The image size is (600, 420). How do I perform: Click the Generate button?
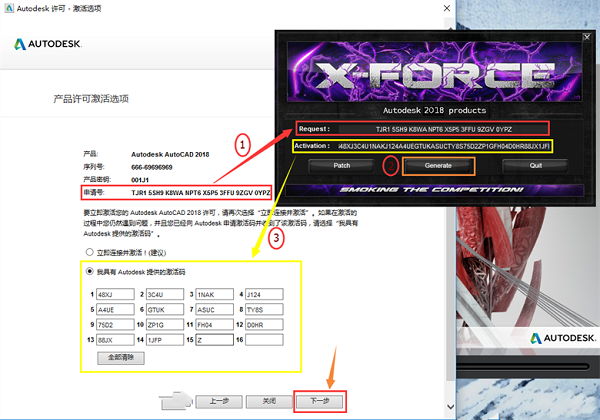click(x=438, y=165)
